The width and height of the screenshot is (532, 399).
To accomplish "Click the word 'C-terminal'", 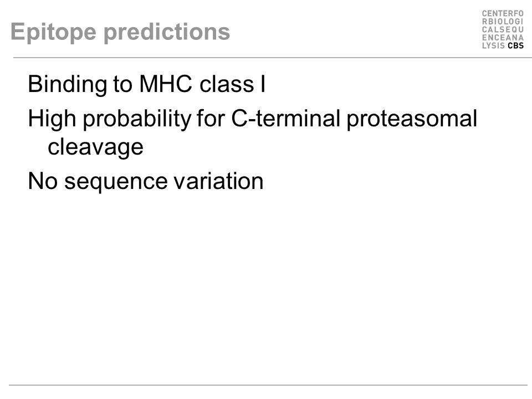I will (286, 119).
